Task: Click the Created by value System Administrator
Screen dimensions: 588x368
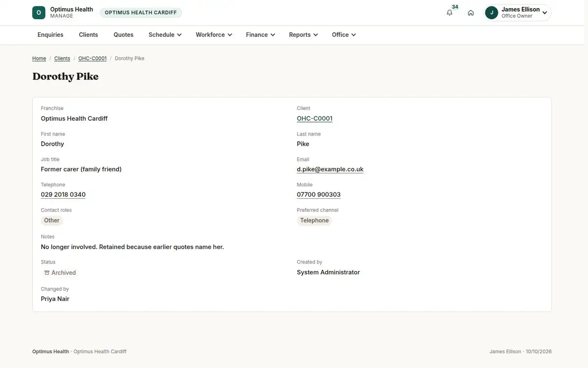Action: [x=328, y=272]
